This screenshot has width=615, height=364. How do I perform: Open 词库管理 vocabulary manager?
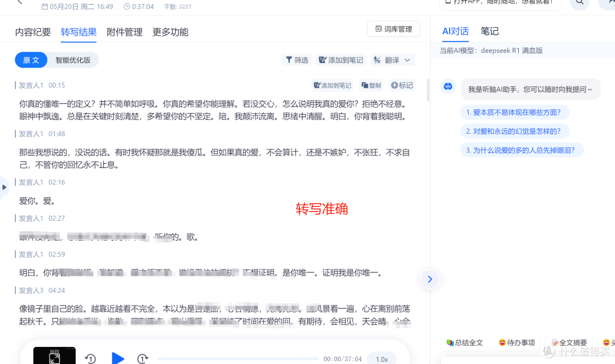tap(393, 29)
